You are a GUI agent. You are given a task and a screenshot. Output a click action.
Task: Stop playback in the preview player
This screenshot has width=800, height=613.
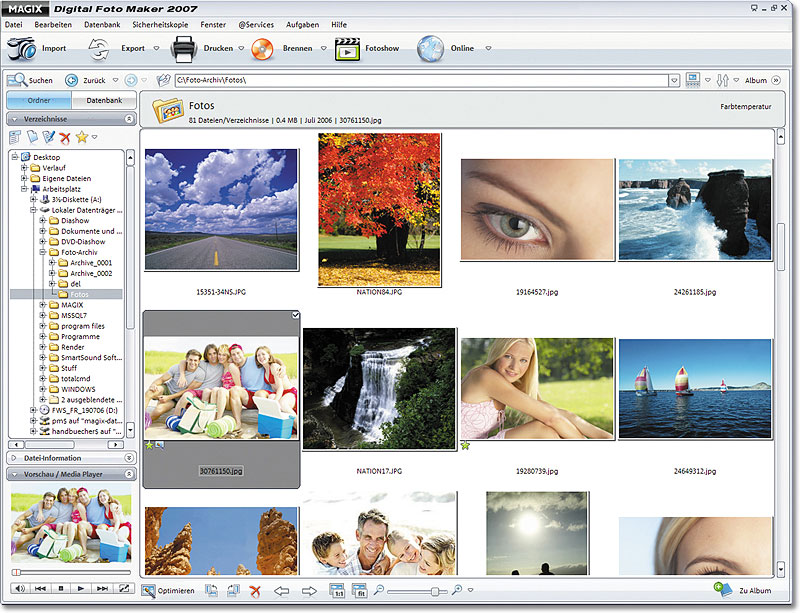61,588
